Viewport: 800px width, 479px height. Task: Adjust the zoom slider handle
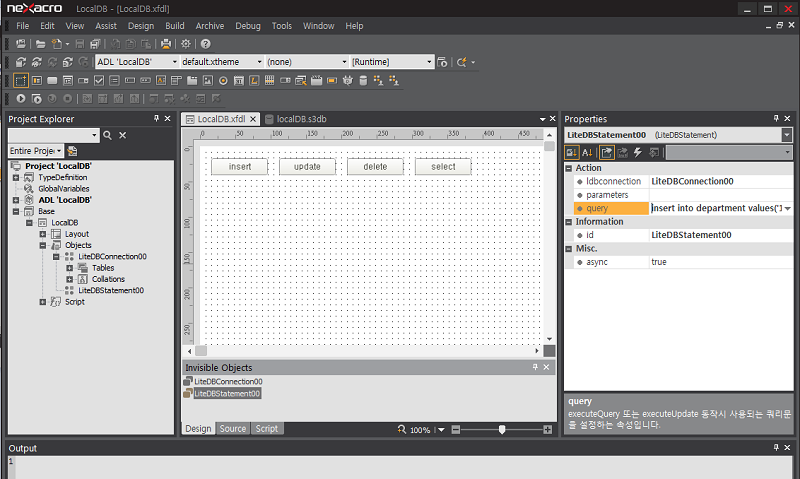click(x=502, y=430)
